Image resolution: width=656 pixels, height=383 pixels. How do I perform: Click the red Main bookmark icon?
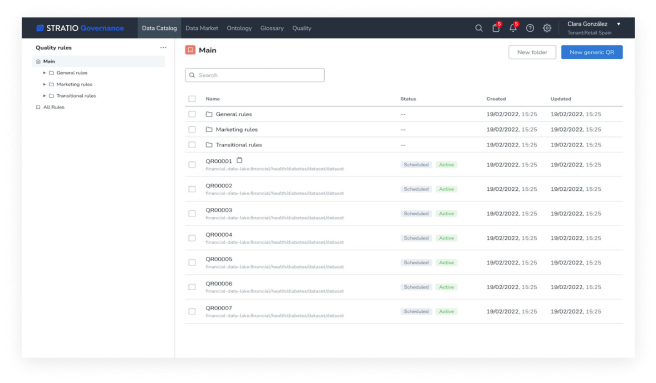190,50
